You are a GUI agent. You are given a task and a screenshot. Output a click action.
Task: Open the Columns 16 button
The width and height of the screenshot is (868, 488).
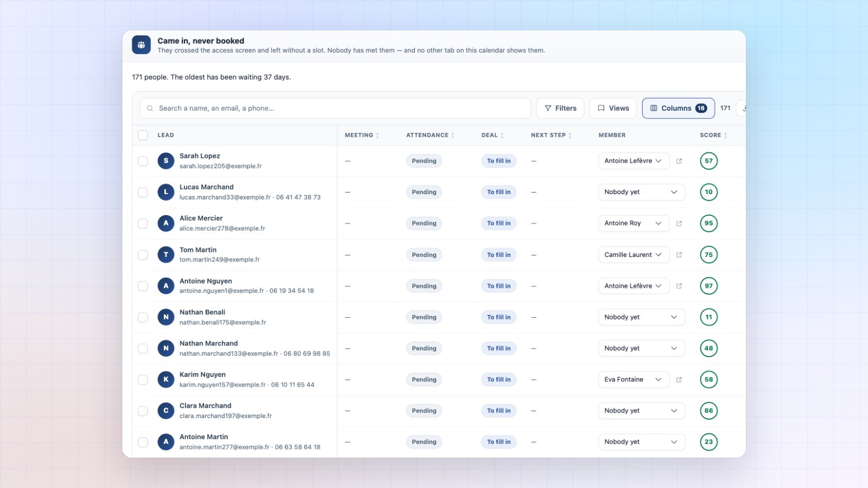[678, 108]
